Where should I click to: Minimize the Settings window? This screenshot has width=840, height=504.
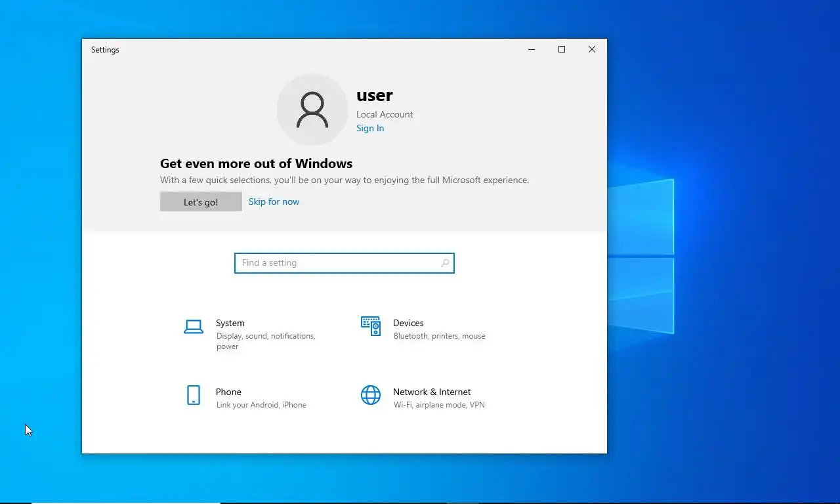tap(532, 49)
